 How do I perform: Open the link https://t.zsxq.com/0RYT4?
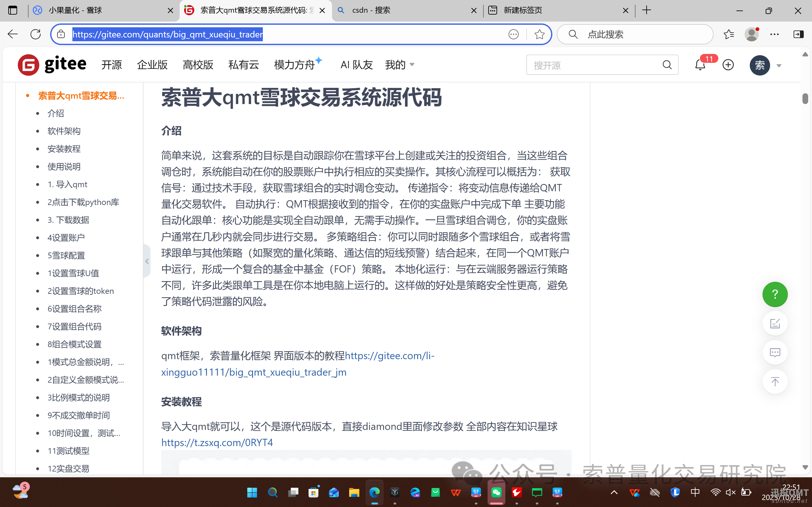tap(217, 442)
